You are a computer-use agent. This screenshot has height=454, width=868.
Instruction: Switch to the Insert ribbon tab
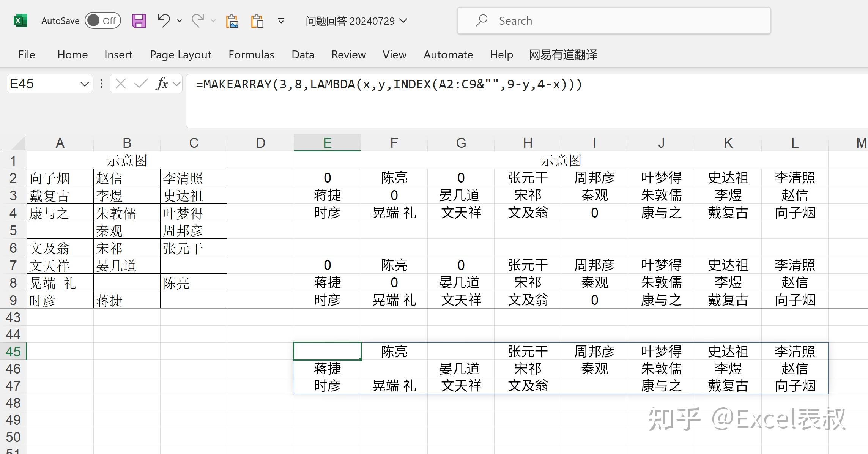pyautogui.click(x=118, y=55)
